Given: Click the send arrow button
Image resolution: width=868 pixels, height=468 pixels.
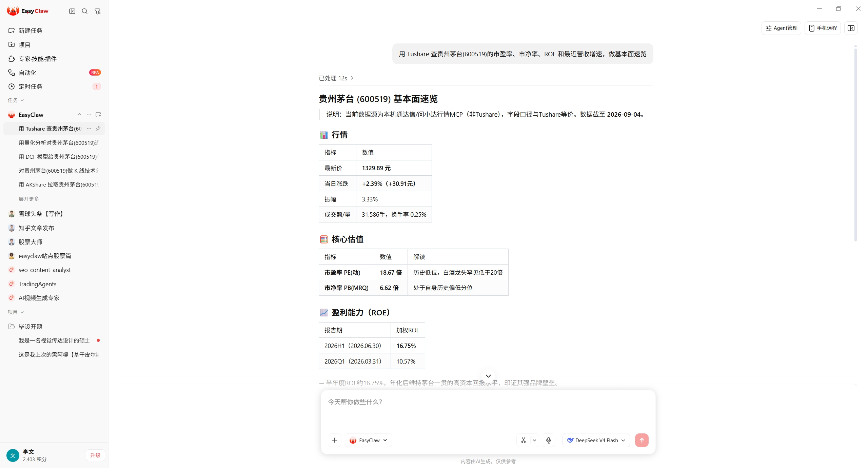Looking at the screenshot, I should click(642, 440).
